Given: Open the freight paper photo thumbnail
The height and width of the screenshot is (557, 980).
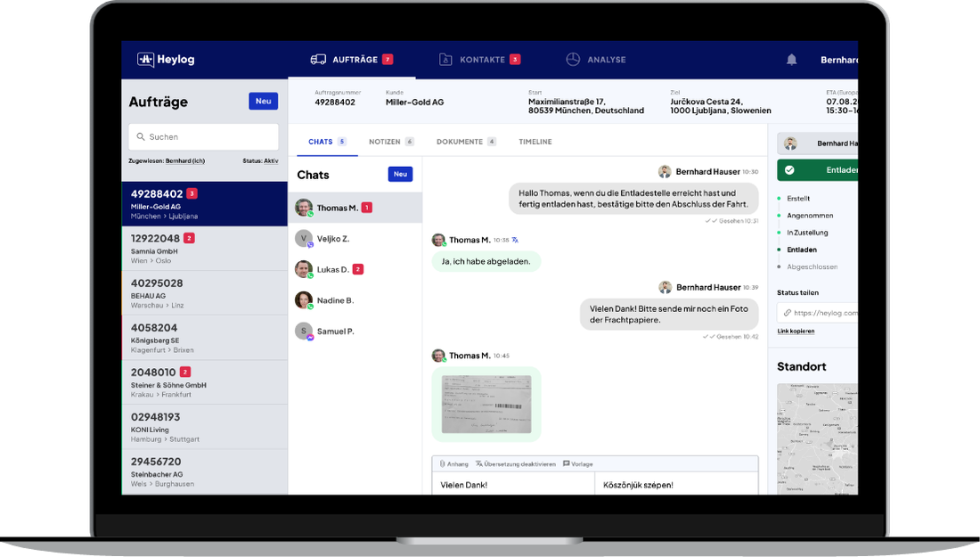Looking at the screenshot, I should pos(486,405).
